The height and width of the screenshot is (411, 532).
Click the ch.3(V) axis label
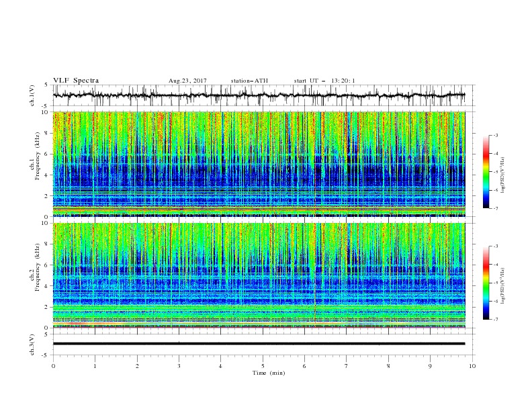tap(32, 345)
